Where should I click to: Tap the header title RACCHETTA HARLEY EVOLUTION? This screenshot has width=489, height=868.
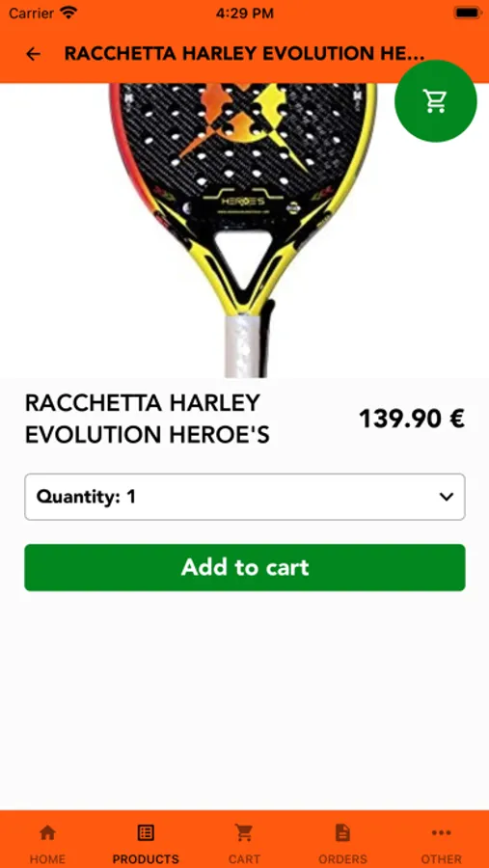244,54
